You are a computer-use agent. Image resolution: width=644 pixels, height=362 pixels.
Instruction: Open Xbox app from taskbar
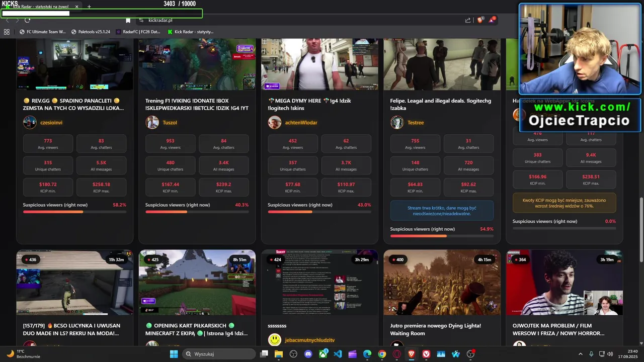click(x=323, y=354)
